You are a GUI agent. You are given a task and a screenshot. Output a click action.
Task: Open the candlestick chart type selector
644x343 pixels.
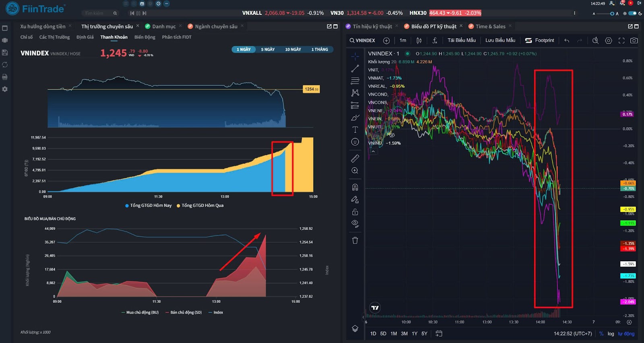pos(419,40)
